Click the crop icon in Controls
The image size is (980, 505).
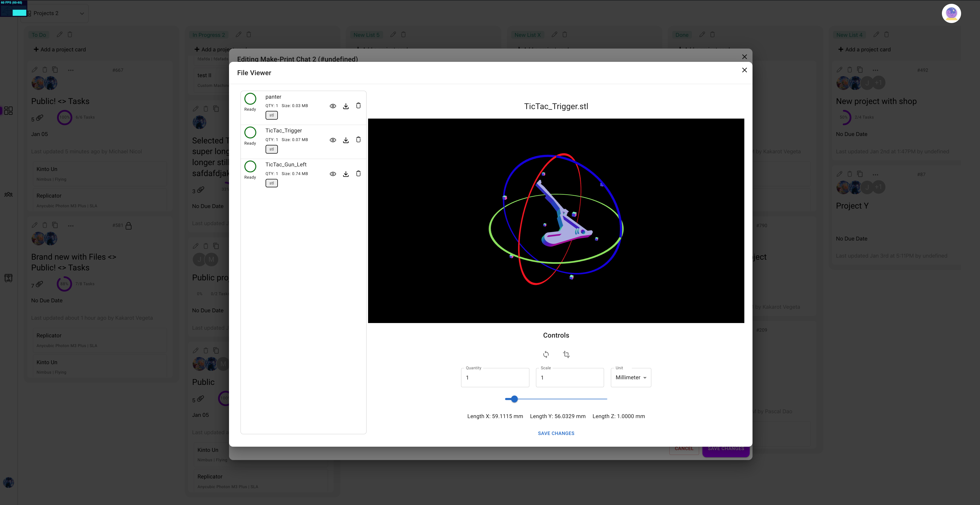[566, 354]
